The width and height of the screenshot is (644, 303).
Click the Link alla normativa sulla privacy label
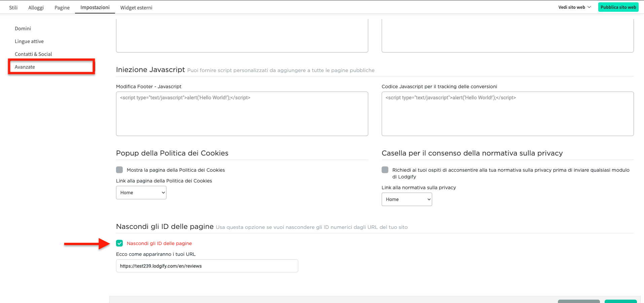(x=419, y=188)
